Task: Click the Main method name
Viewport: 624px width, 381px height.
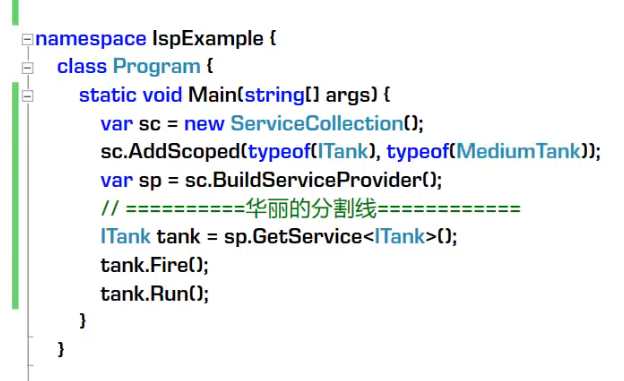Action: [x=213, y=95]
